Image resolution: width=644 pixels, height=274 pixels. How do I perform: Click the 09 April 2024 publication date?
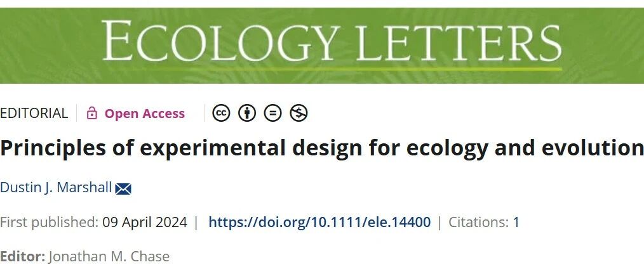click(145, 223)
